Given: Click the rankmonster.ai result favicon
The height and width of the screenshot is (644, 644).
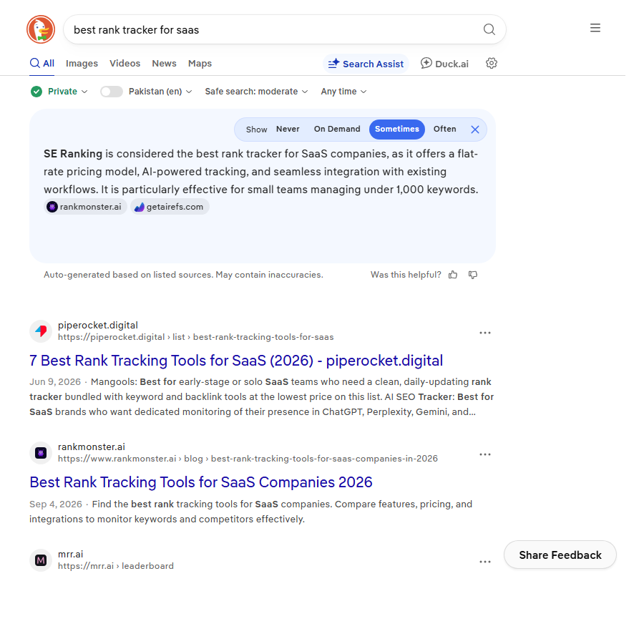Looking at the screenshot, I should 41,453.
